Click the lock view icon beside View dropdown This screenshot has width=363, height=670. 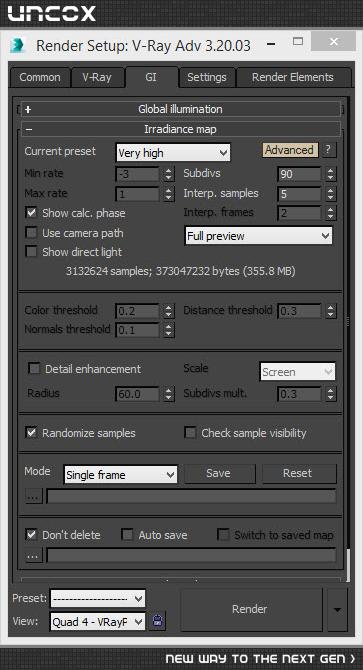[158, 621]
